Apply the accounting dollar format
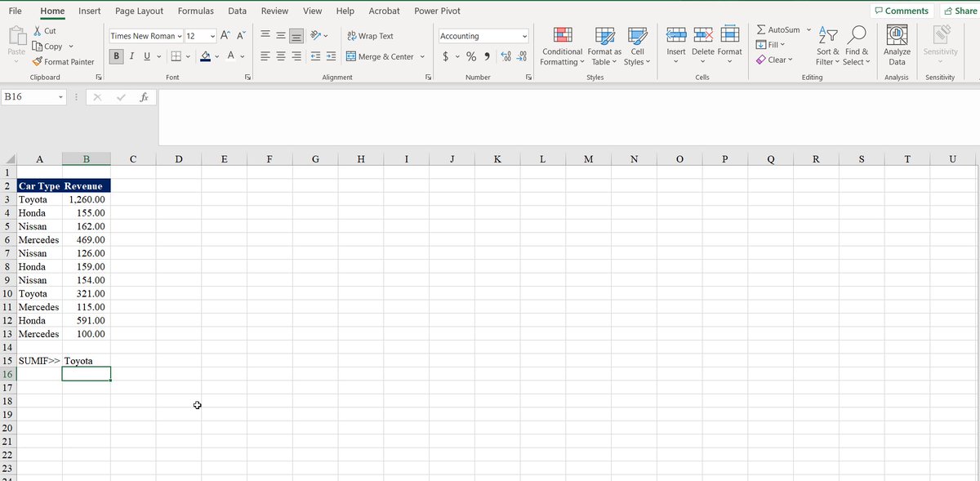Image resolution: width=980 pixels, height=481 pixels. point(445,56)
